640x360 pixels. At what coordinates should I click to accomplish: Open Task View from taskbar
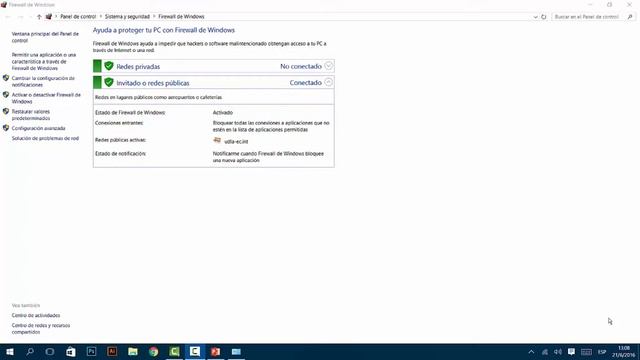pos(50,351)
